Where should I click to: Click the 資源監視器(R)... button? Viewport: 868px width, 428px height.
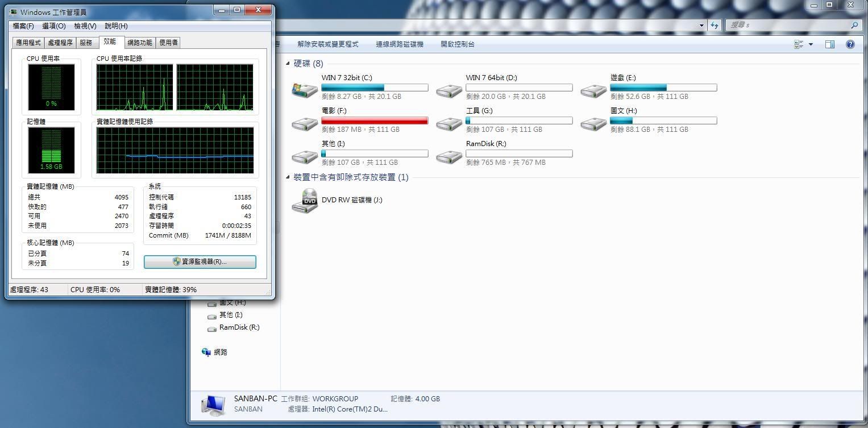(x=200, y=261)
